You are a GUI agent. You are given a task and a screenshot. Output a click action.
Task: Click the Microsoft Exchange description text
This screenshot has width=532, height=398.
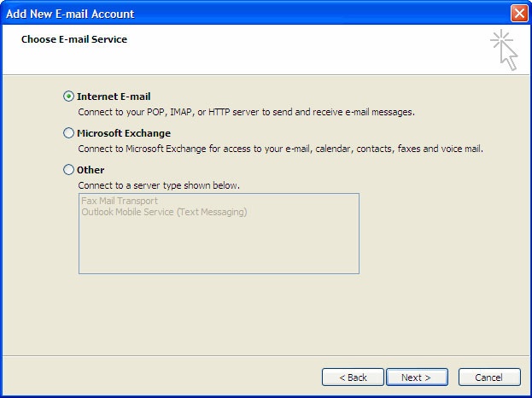coord(280,149)
